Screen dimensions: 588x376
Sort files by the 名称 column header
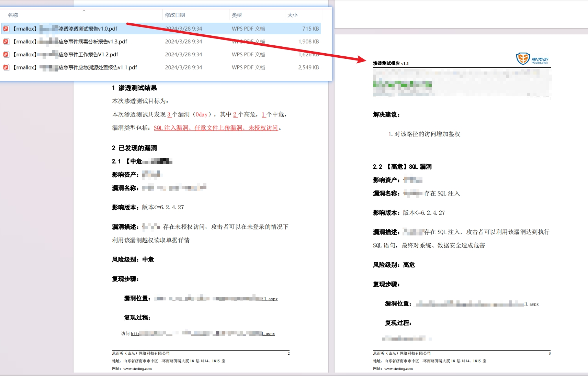pos(13,15)
